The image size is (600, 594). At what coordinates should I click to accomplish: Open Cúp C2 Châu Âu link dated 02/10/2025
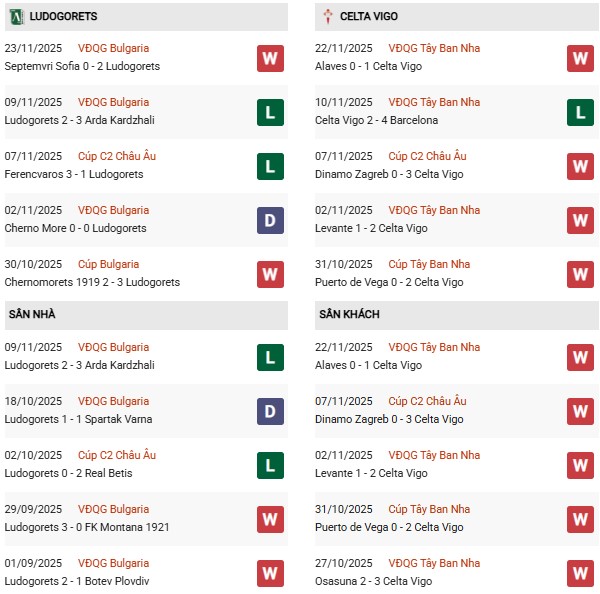(x=117, y=456)
